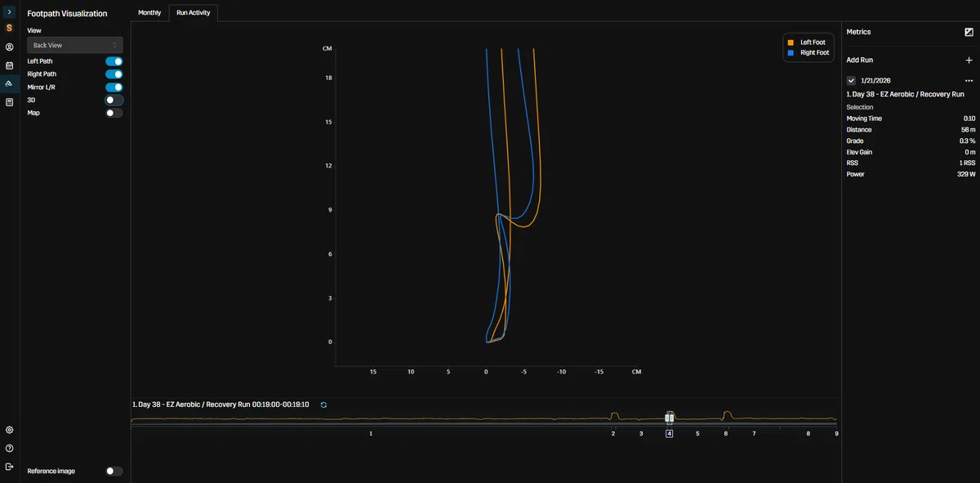Select lap marker 8 on the timeline
This screenshot has width=980, height=483.
[x=808, y=434]
